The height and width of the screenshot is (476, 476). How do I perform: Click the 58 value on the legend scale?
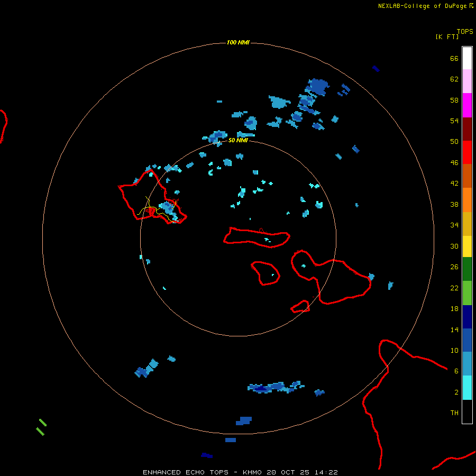pyautogui.click(x=454, y=100)
